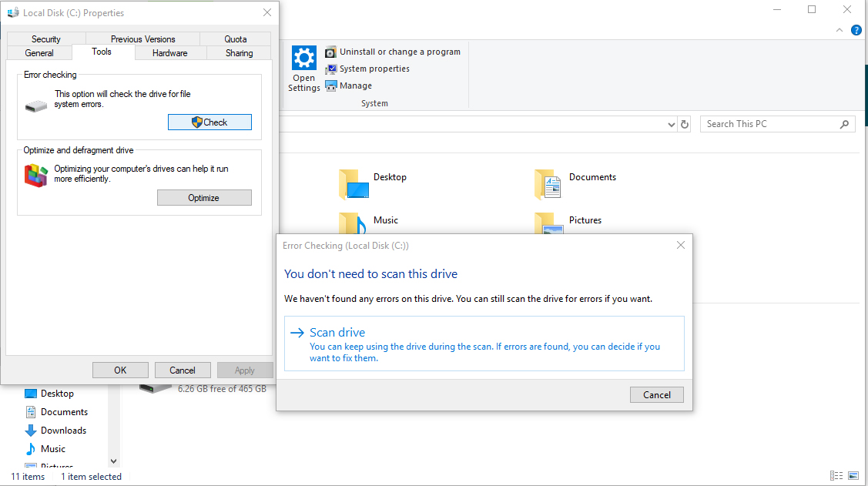Open the address bar dropdown

670,123
